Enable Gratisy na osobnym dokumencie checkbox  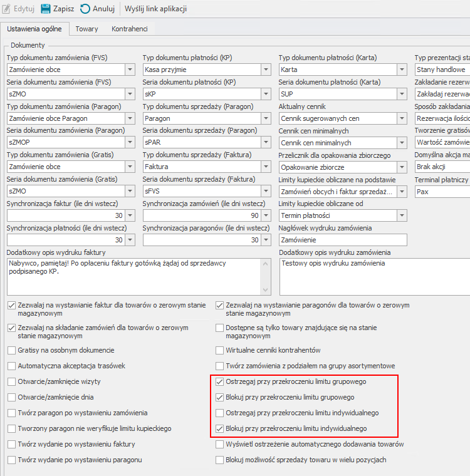12,350
